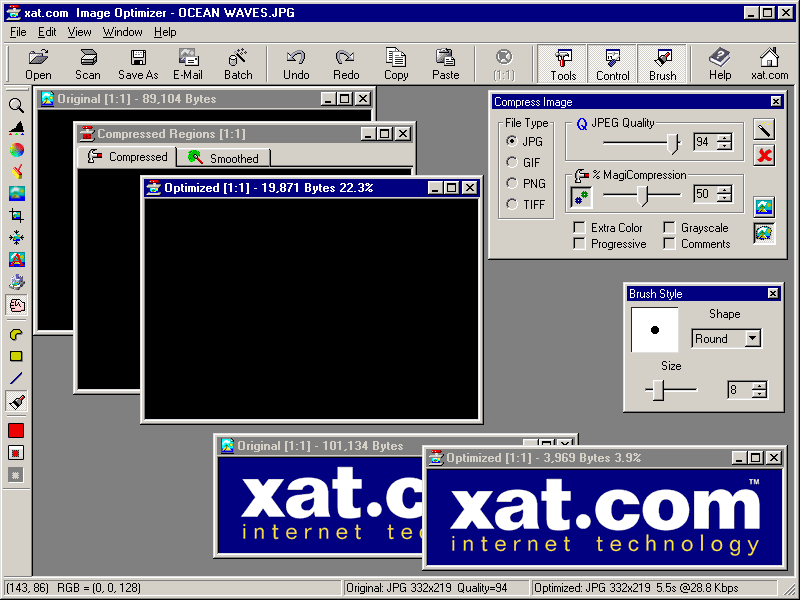Enable the Progressive checkbox
Screen dimensions: 800x600
[x=579, y=243]
